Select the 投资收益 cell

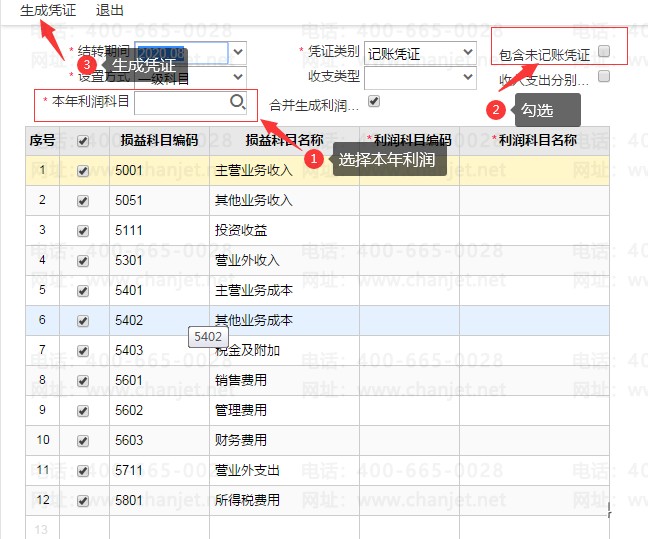[284, 230]
